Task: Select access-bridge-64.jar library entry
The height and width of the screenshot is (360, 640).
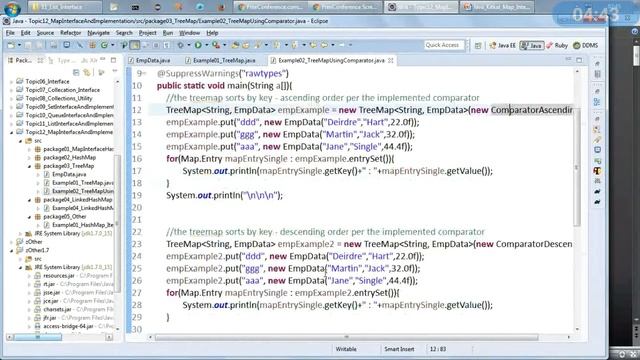Action: tap(68, 326)
